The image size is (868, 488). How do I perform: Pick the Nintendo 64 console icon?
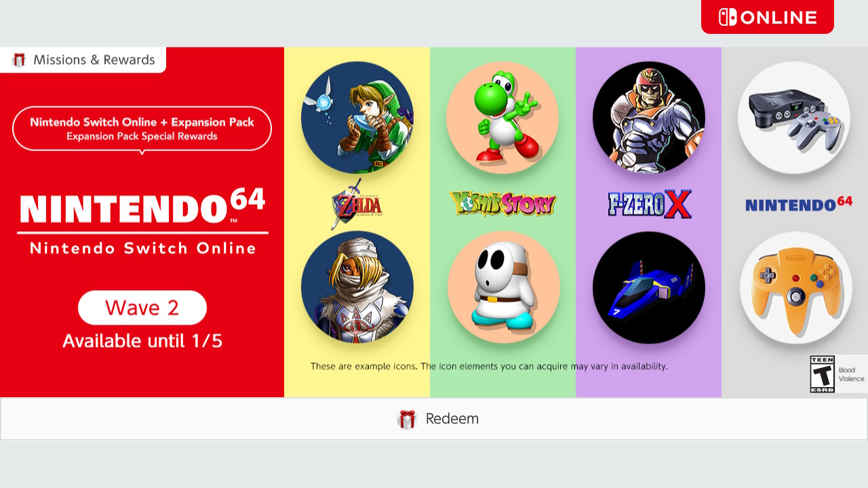point(794,117)
